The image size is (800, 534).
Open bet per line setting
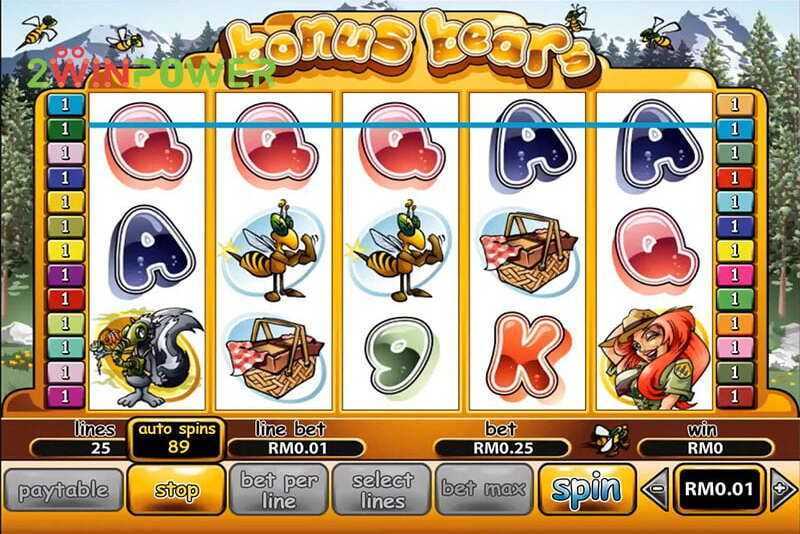(279, 490)
